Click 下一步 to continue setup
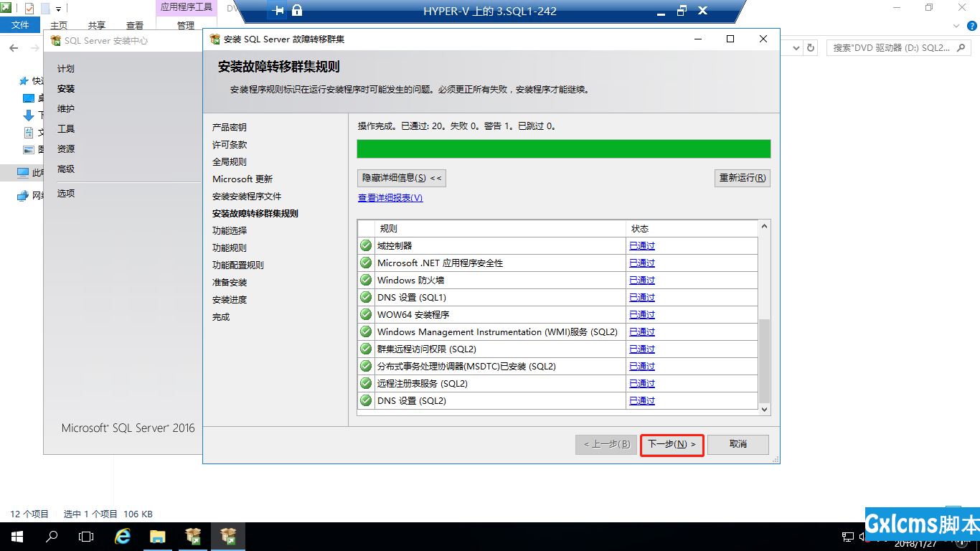The height and width of the screenshot is (551, 980). [672, 444]
